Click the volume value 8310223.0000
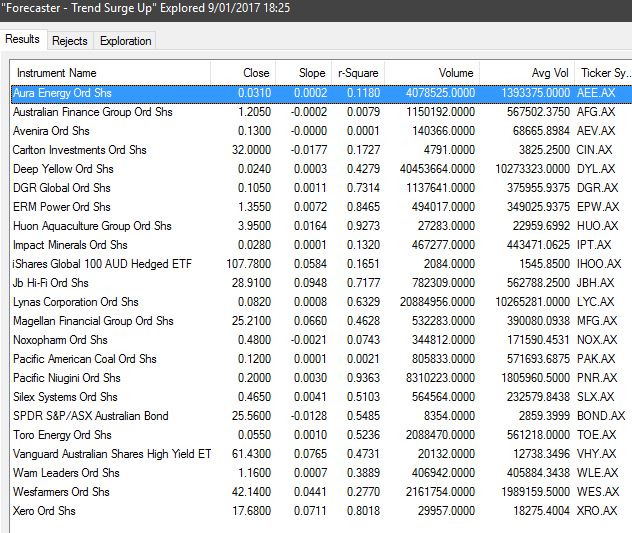 click(441, 378)
